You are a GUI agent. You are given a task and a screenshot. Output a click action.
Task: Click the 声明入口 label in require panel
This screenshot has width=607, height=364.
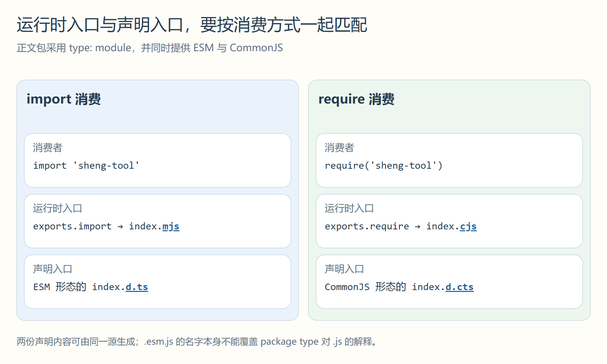(344, 269)
